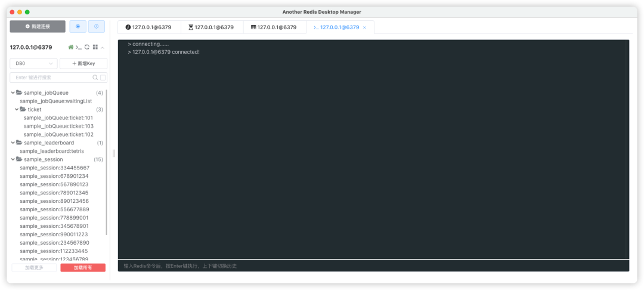Open Redis console icon beside connection name
644x290 pixels.
(x=79, y=47)
